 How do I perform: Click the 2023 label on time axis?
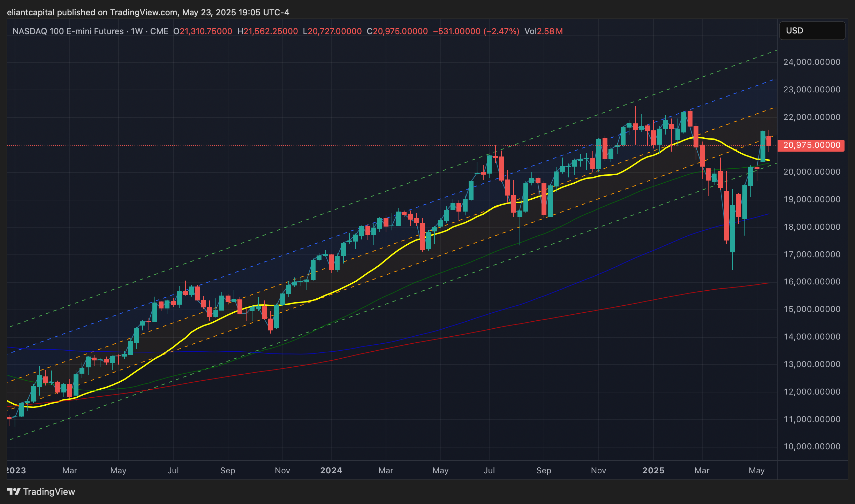click(x=16, y=471)
